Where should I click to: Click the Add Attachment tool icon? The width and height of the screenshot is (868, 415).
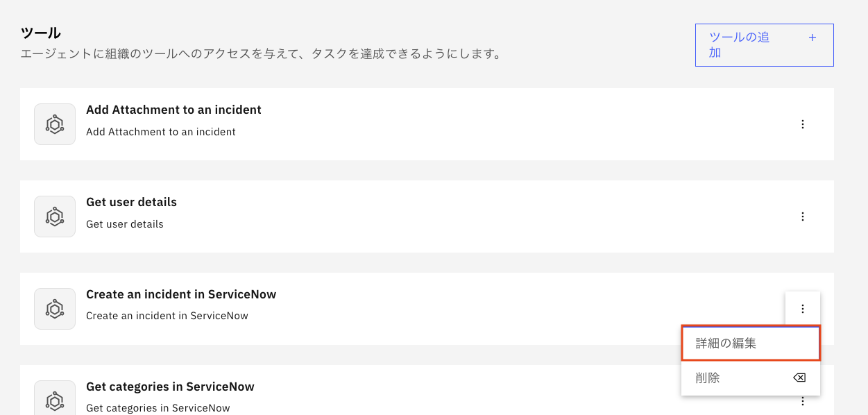[x=55, y=124]
